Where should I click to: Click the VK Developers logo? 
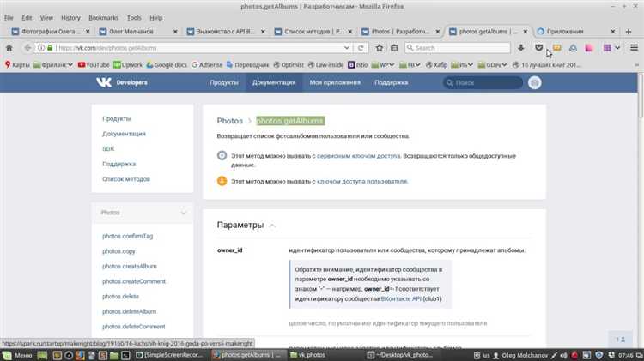tap(122, 82)
